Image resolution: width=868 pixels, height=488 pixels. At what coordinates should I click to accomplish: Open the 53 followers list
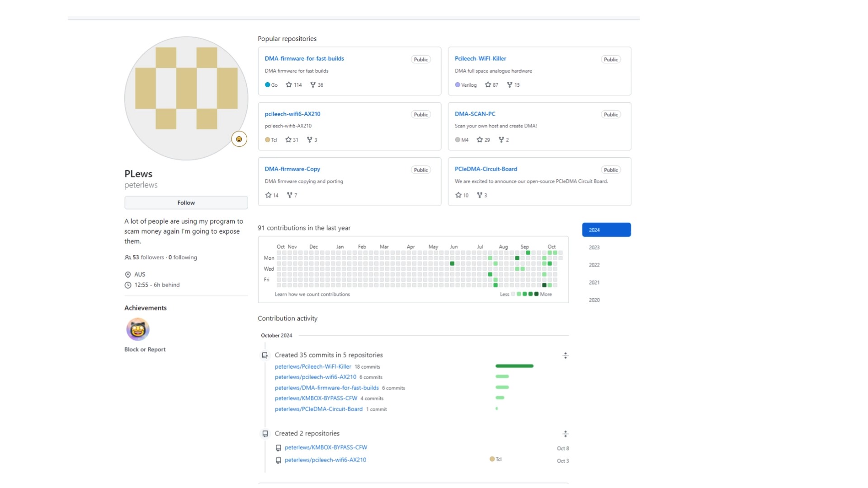click(x=148, y=258)
